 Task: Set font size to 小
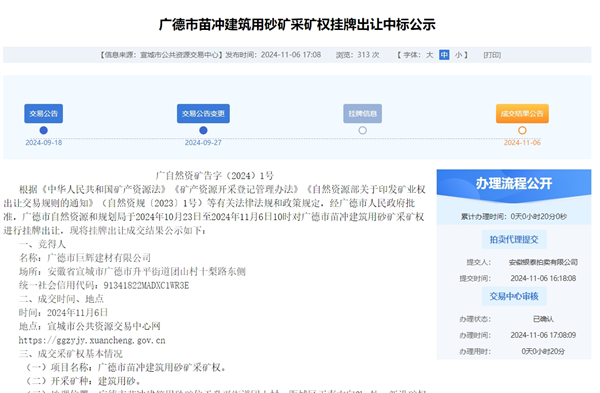[458, 55]
